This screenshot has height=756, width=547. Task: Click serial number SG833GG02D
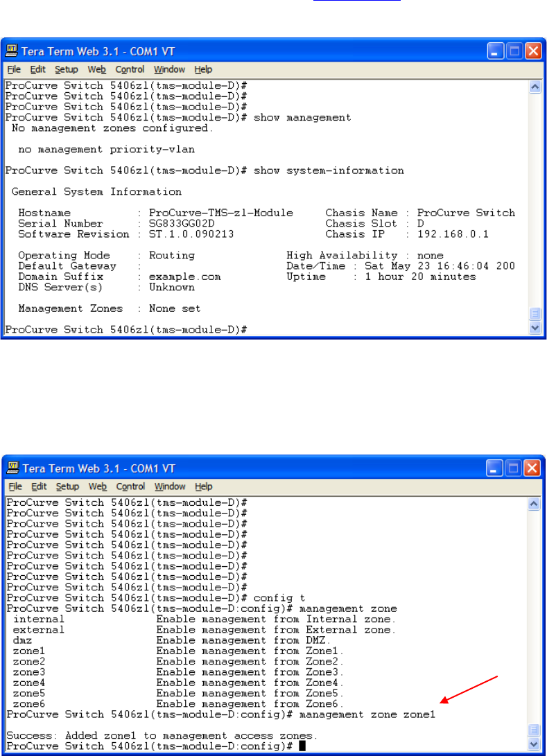tap(182, 224)
